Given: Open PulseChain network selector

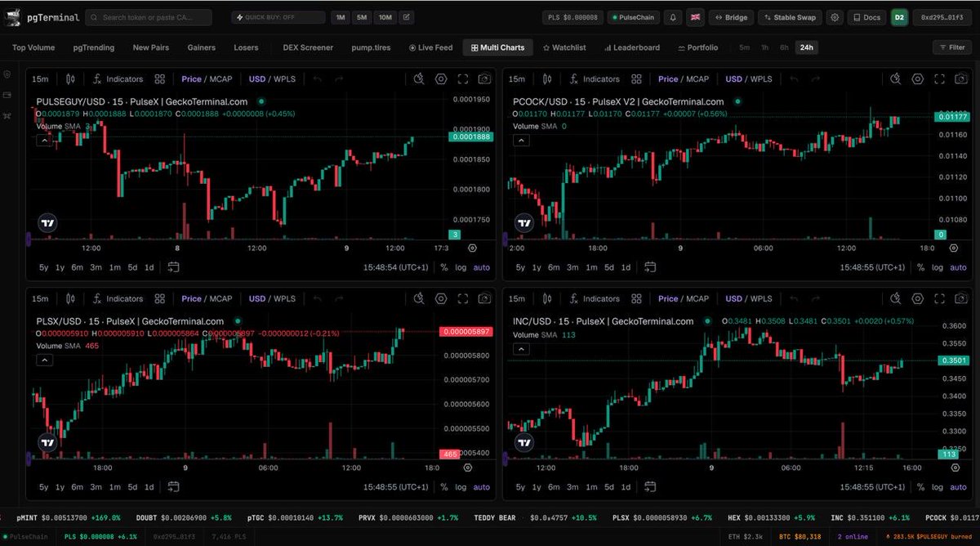Looking at the screenshot, I should click(634, 17).
